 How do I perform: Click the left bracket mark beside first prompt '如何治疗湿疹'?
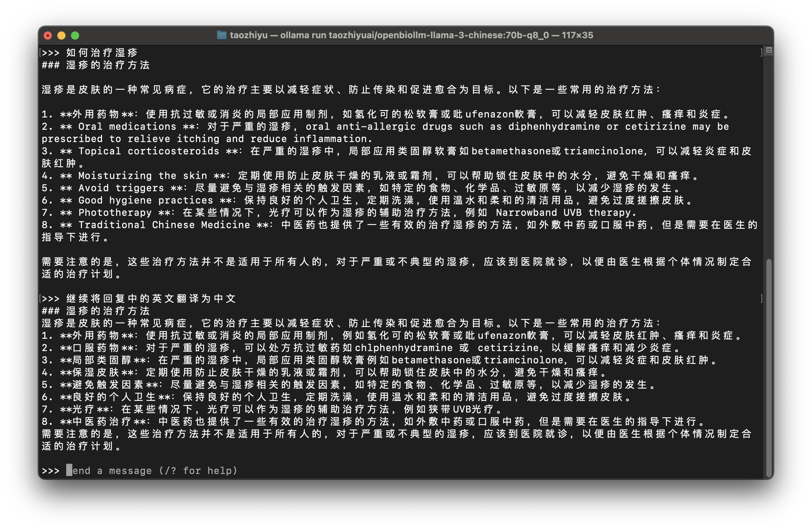[x=40, y=53]
